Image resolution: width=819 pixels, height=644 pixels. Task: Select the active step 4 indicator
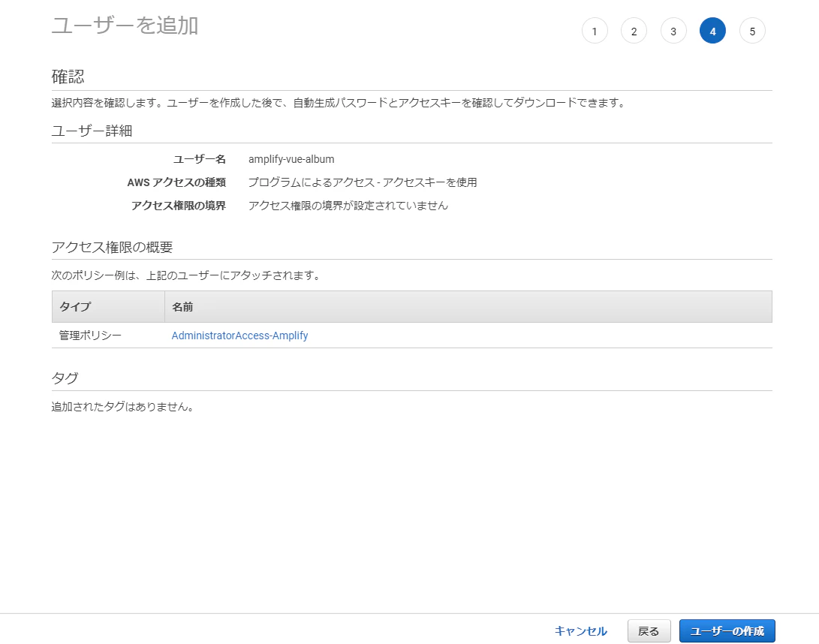[712, 31]
